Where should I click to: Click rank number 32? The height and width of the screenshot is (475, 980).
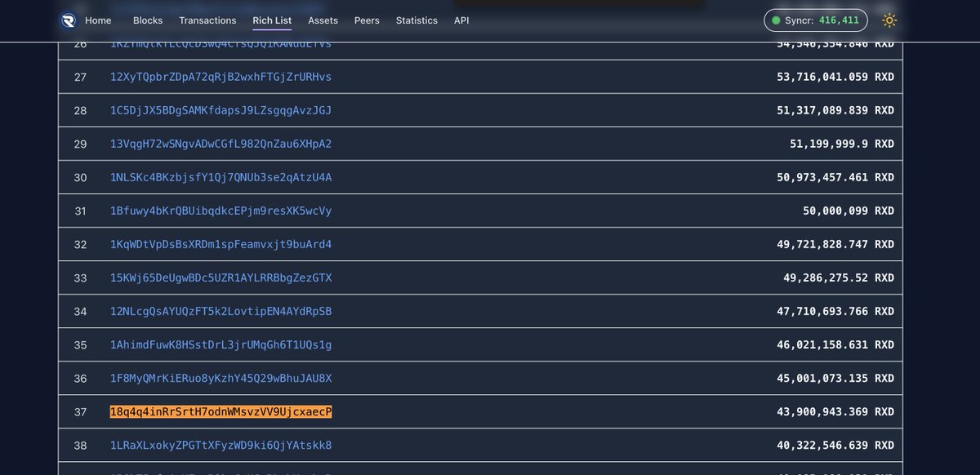click(80, 244)
